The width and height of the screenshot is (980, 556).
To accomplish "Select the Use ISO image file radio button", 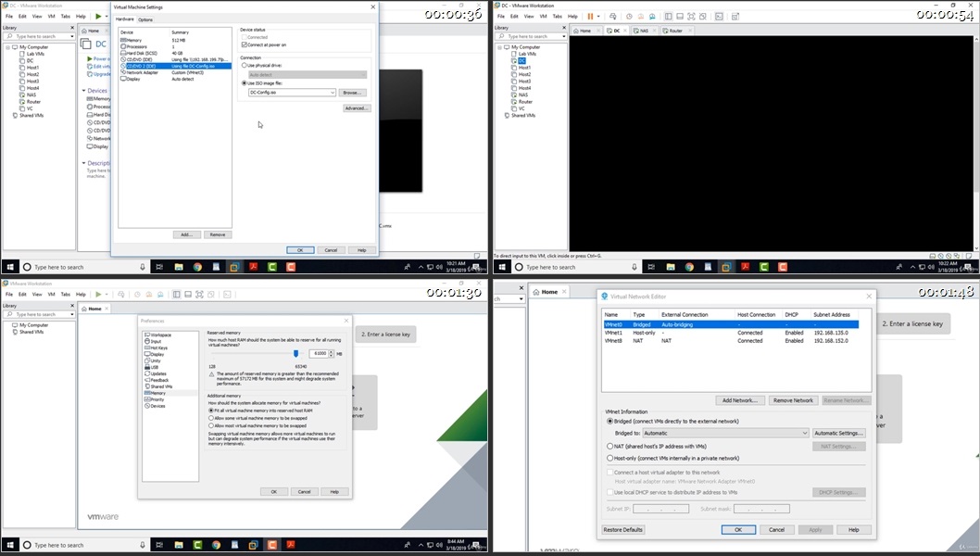I will (x=245, y=83).
